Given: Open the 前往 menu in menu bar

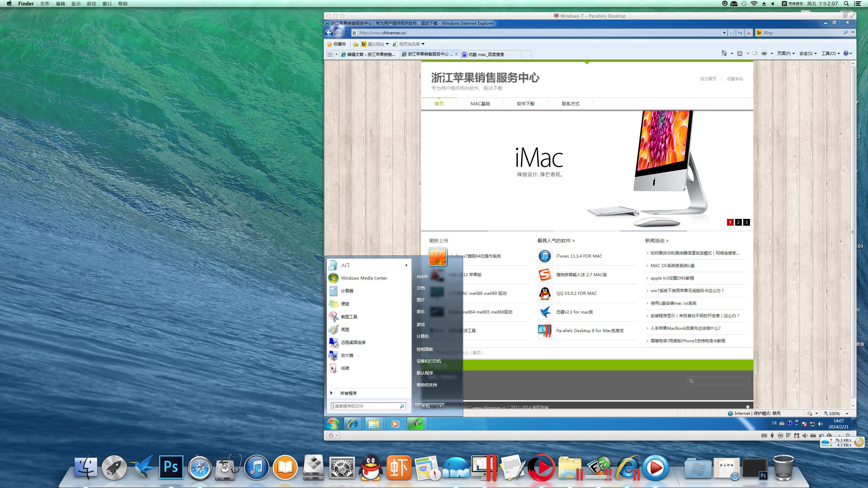Looking at the screenshot, I should point(92,4).
